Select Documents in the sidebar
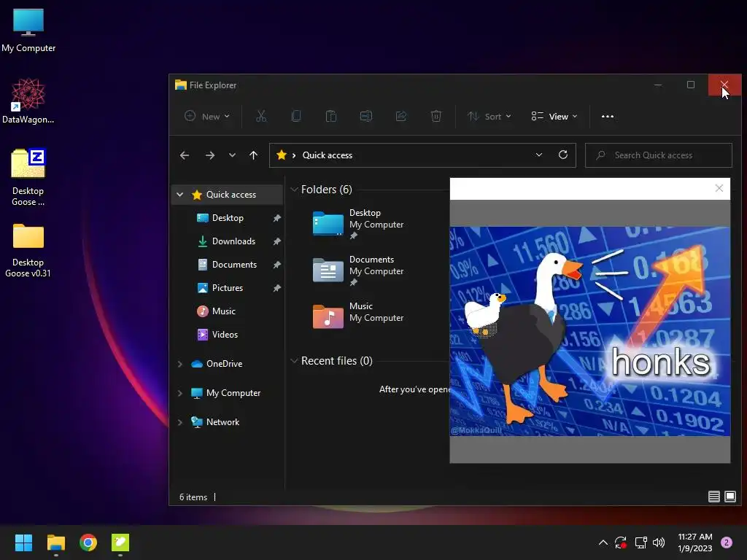Viewport: 747px width, 560px height. [234, 264]
